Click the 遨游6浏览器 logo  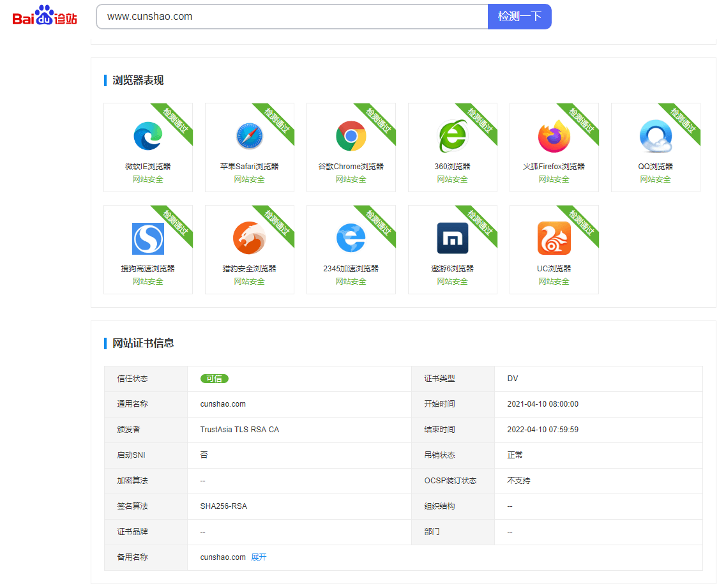coord(452,237)
